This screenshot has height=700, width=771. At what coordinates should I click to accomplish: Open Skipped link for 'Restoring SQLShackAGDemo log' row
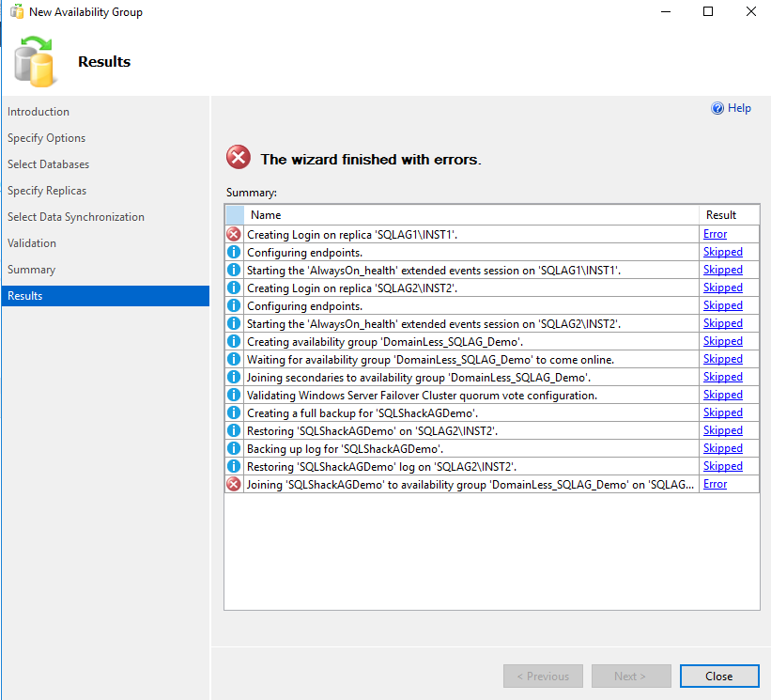[x=722, y=466]
